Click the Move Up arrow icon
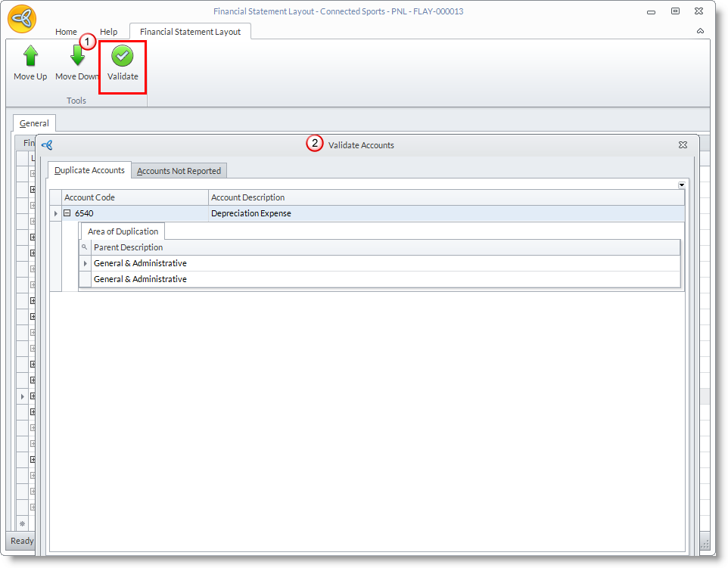This screenshot has width=728, height=568. pyautogui.click(x=30, y=57)
